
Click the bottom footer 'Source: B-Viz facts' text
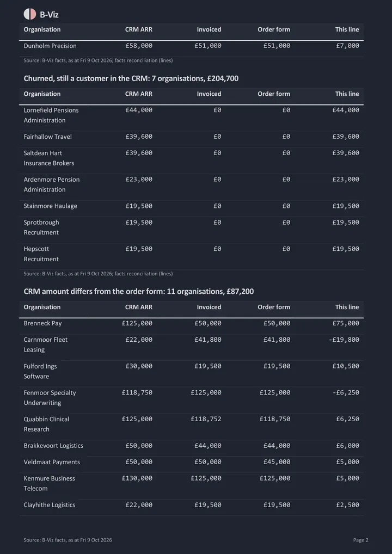[68, 540]
